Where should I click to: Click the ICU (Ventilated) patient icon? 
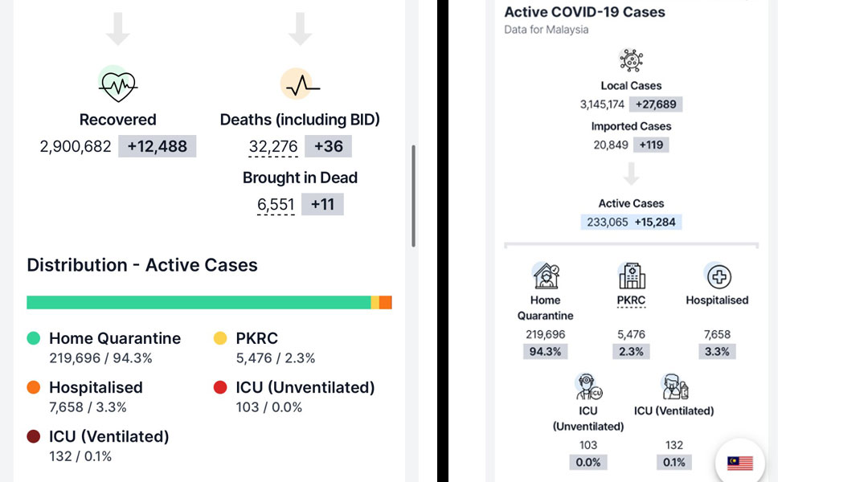click(674, 386)
